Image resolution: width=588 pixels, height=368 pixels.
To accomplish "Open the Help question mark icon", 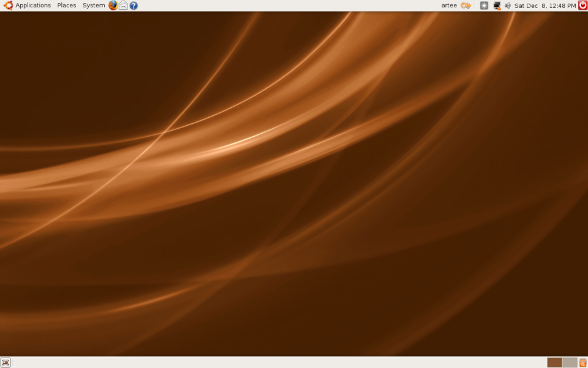I will point(134,6).
